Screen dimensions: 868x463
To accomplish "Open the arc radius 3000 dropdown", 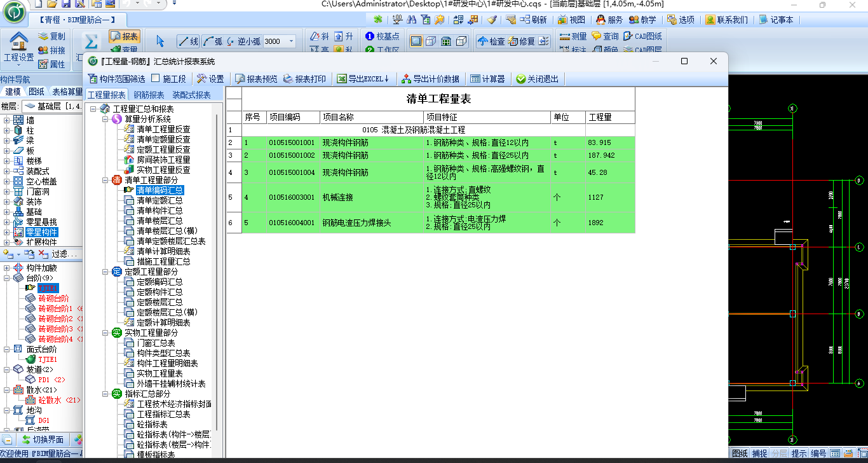I will point(292,41).
